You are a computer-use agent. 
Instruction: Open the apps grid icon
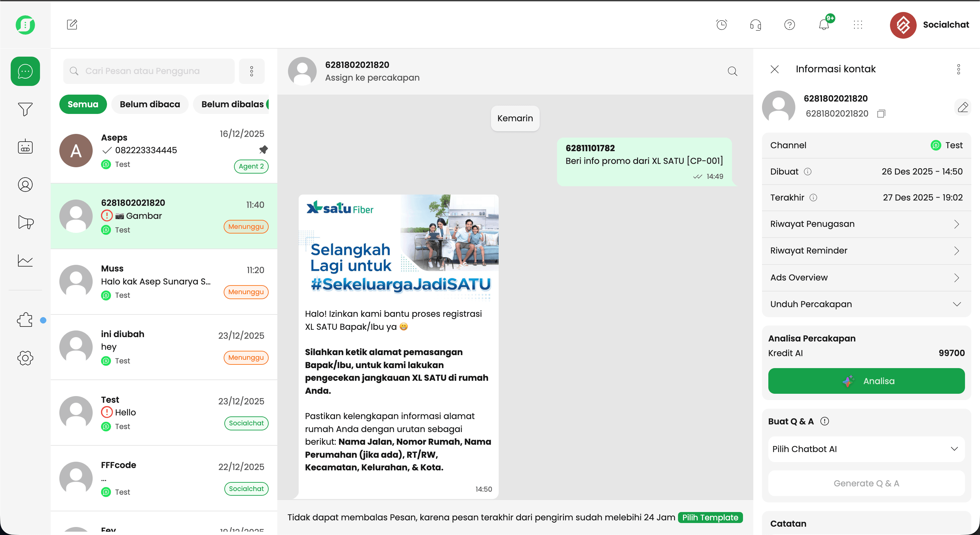pyautogui.click(x=858, y=25)
